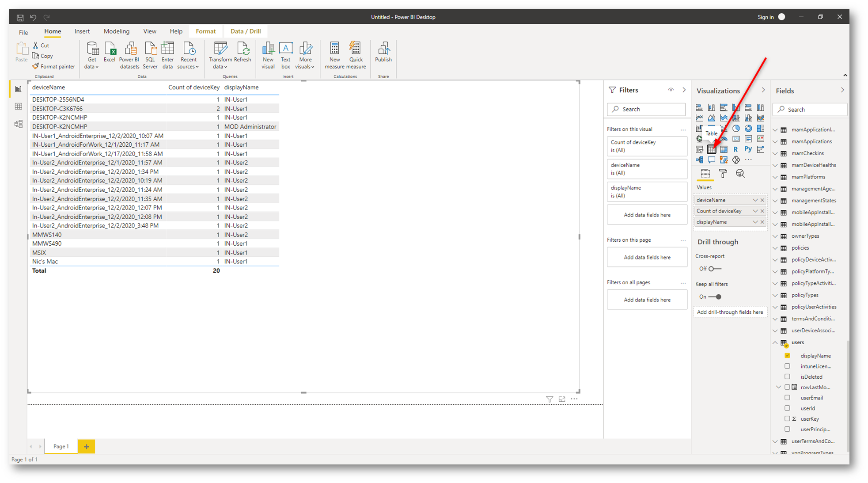This screenshot has width=868, height=483.
Task: Select the Key influencers visual
Action: [760, 149]
